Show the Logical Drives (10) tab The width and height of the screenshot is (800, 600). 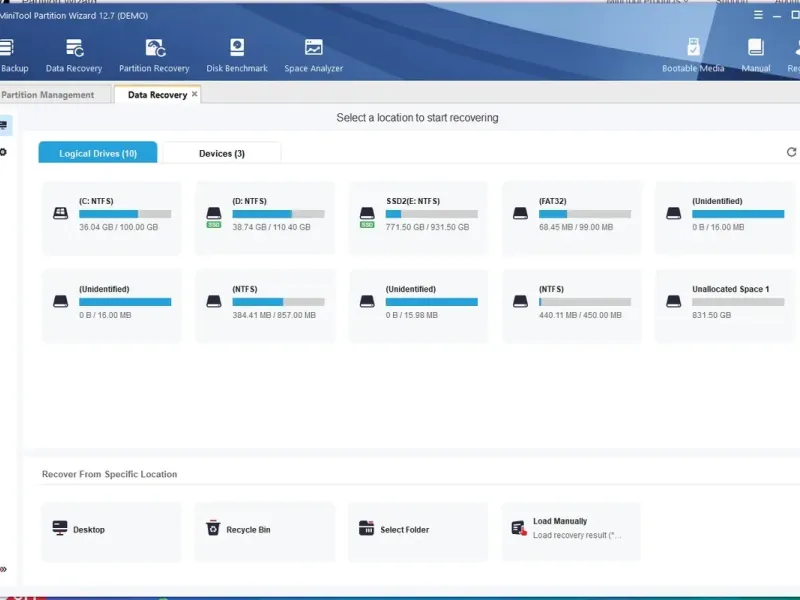coord(98,153)
